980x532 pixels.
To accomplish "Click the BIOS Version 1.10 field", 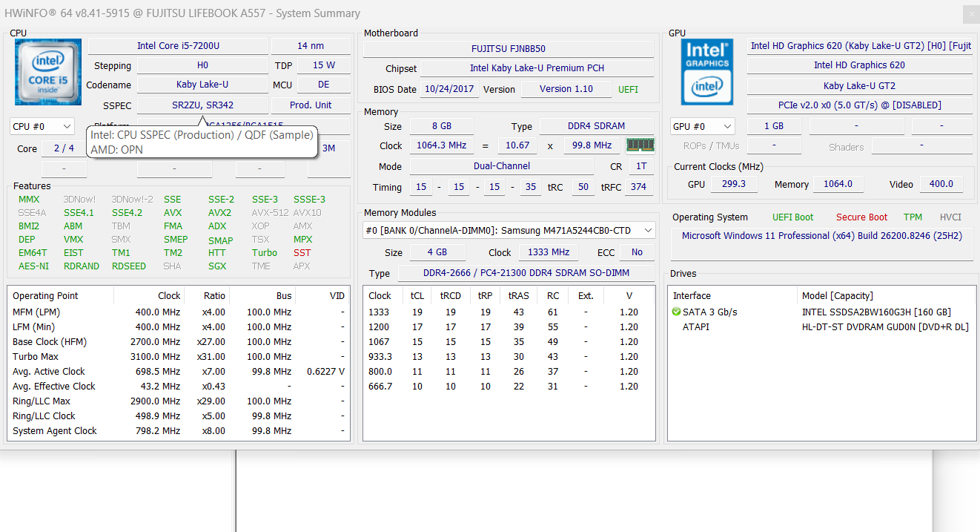I will click(x=566, y=89).
